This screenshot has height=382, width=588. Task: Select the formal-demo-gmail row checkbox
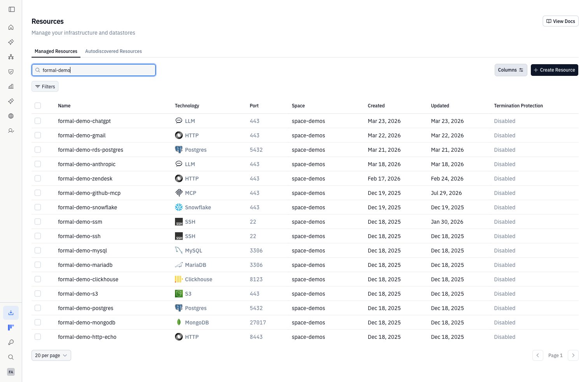[38, 135]
